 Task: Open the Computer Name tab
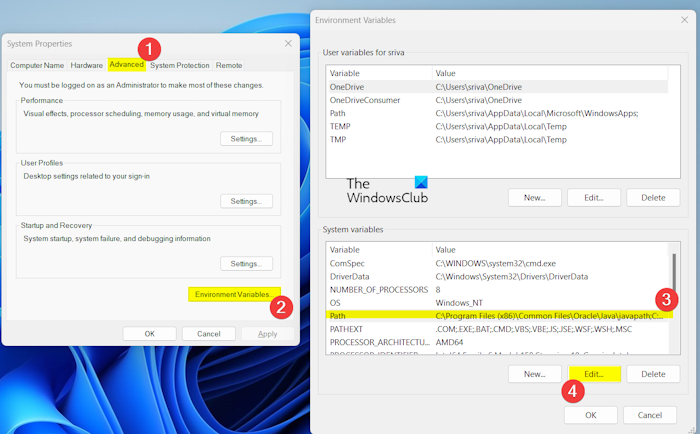(37, 65)
